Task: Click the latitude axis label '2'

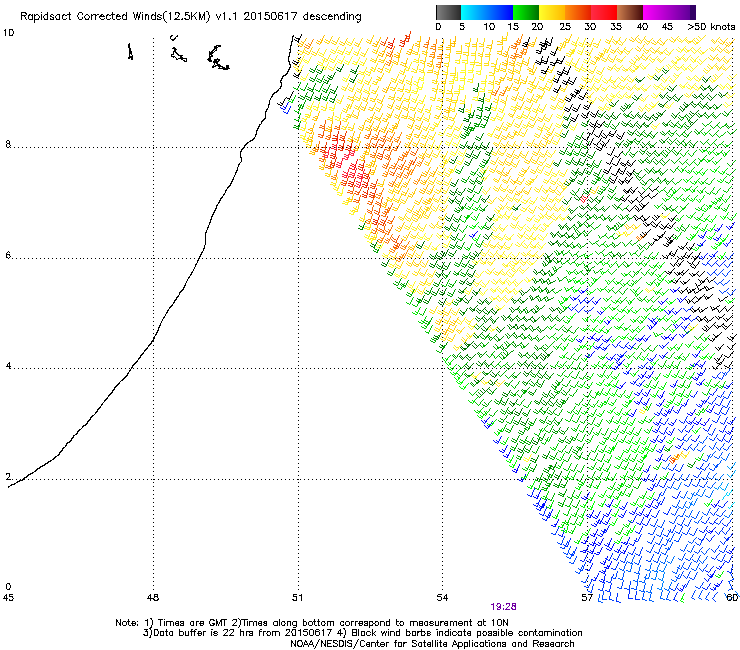Action: (8, 477)
